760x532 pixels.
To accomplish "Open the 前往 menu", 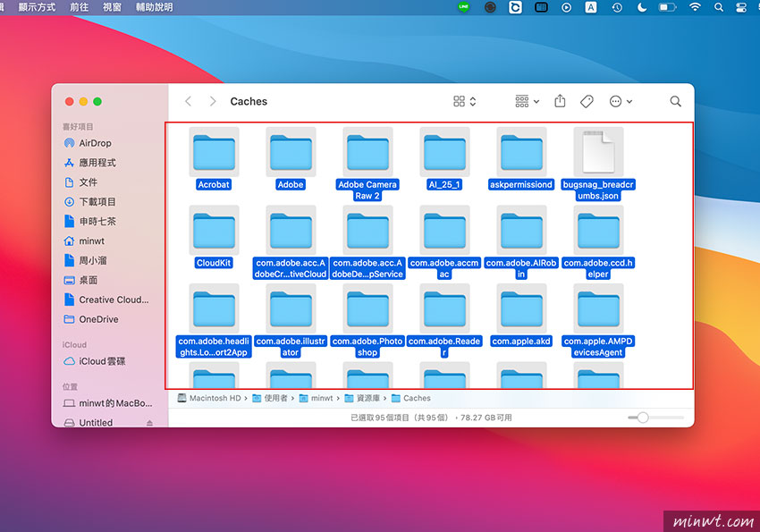I will [79, 7].
